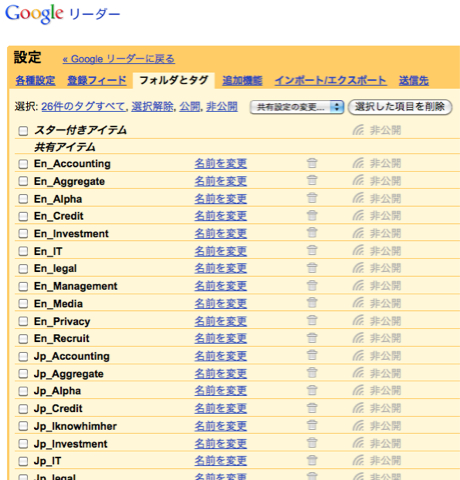This screenshot has width=460, height=480.
Task: Open the インポート/エクスポート tab
Action: (x=331, y=80)
